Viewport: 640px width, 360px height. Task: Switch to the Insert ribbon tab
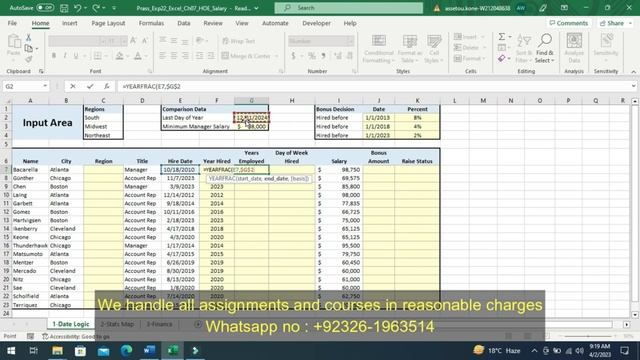tap(70, 23)
